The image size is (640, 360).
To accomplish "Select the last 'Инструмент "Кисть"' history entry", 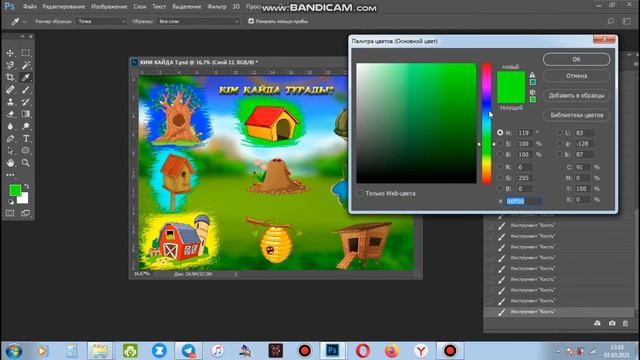I will coord(559,312).
